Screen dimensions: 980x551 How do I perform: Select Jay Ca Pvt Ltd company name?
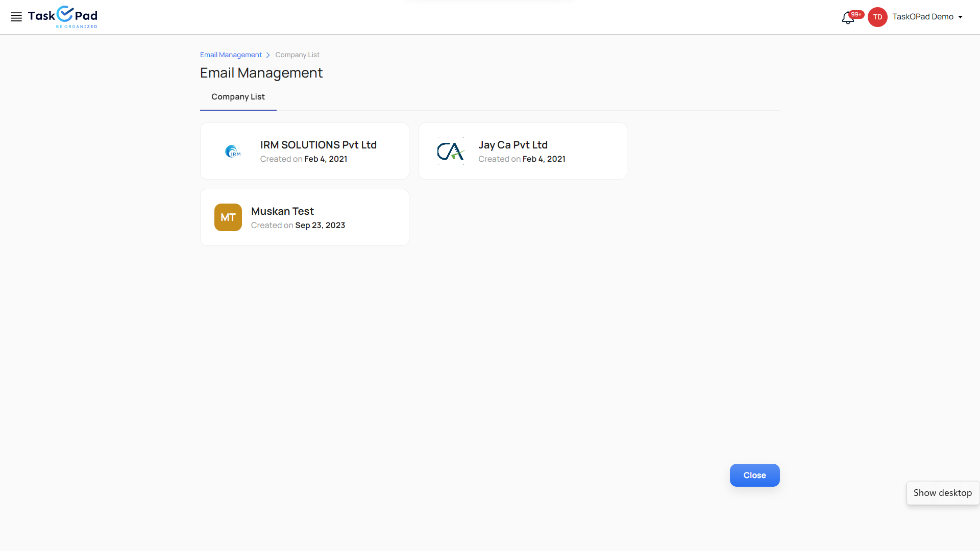(512, 145)
